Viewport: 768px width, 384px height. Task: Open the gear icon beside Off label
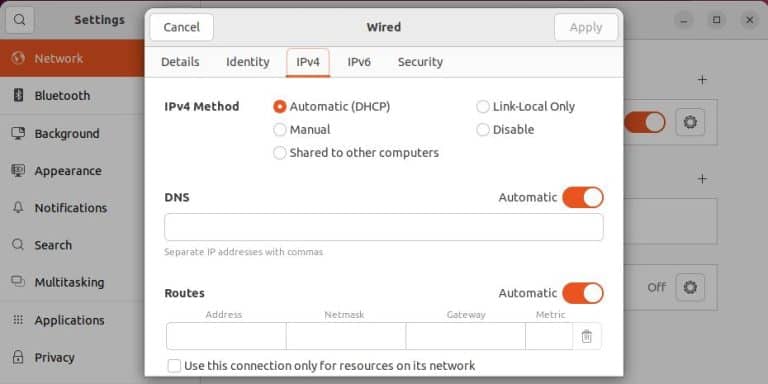point(690,287)
